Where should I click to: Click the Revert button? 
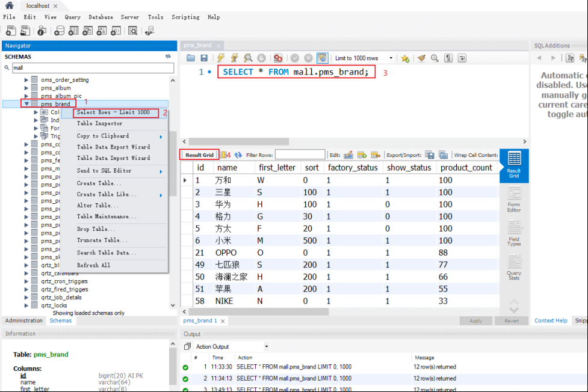pyautogui.click(x=512, y=321)
